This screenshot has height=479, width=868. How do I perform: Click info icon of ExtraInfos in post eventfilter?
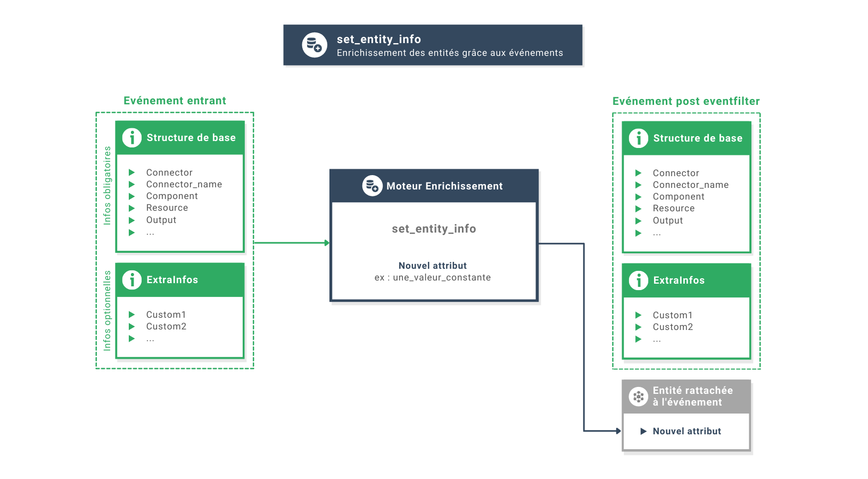click(639, 280)
